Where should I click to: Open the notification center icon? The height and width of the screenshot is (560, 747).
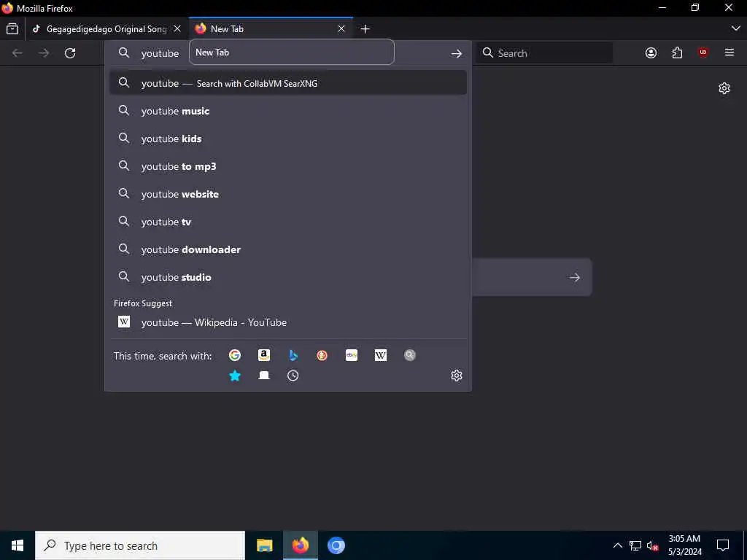pos(723,545)
